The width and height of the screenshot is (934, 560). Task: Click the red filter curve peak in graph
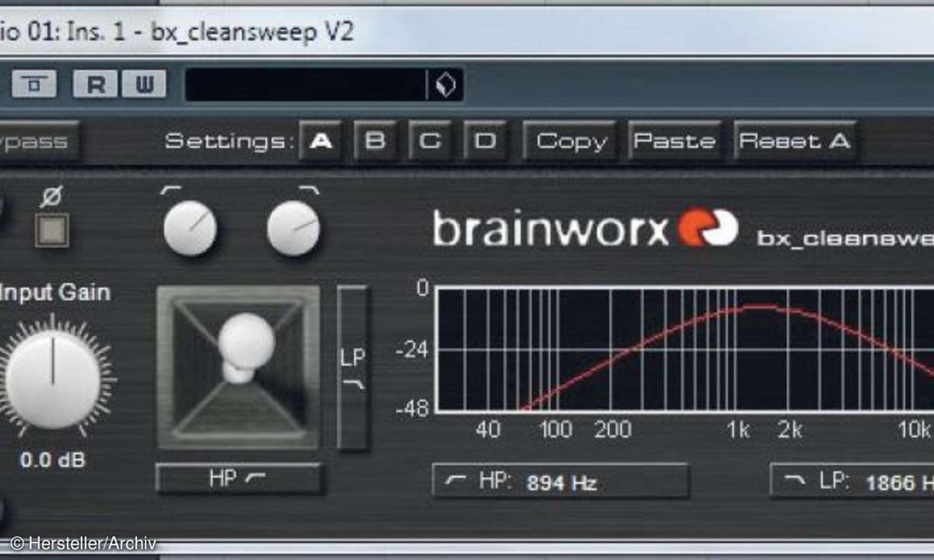point(761,306)
